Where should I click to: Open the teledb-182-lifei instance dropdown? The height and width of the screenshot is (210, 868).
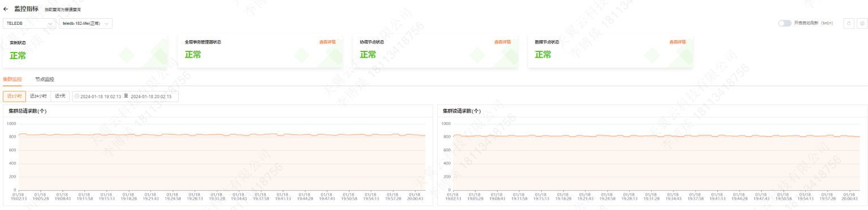[x=85, y=23]
